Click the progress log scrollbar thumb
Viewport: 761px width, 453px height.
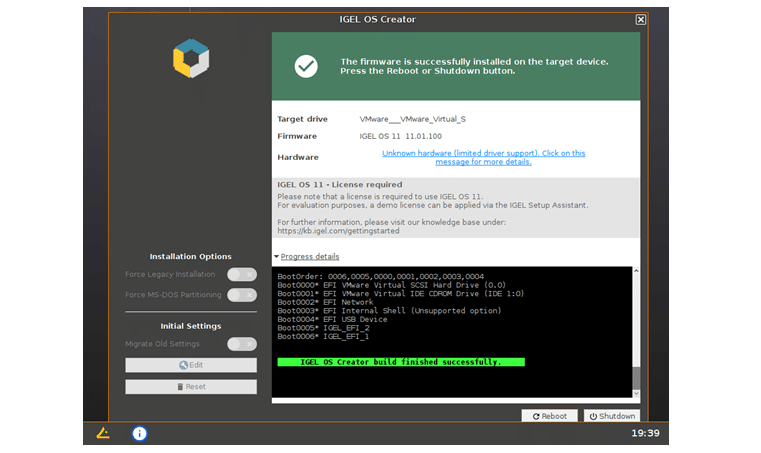[636, 378]
